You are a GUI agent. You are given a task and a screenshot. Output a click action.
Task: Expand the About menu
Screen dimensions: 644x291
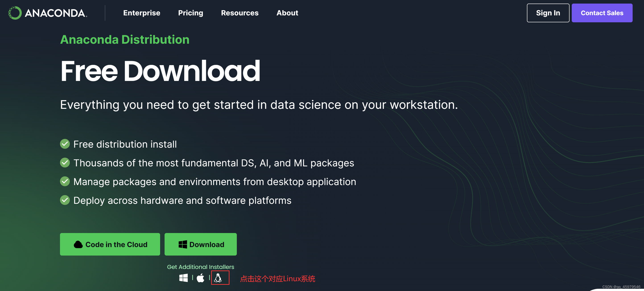(x=287, y=13)
